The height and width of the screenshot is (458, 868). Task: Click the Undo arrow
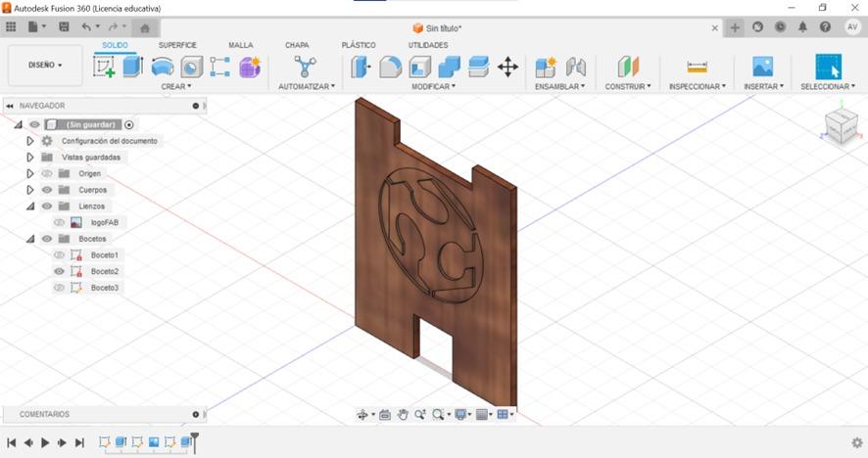point(86,26)
